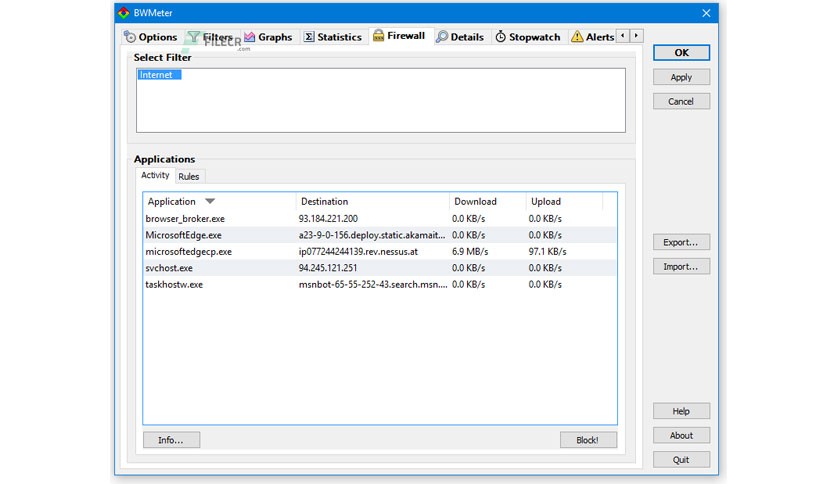Open the Import... dialog
Screen dimensions: 836x484
[x=681, y=267]
